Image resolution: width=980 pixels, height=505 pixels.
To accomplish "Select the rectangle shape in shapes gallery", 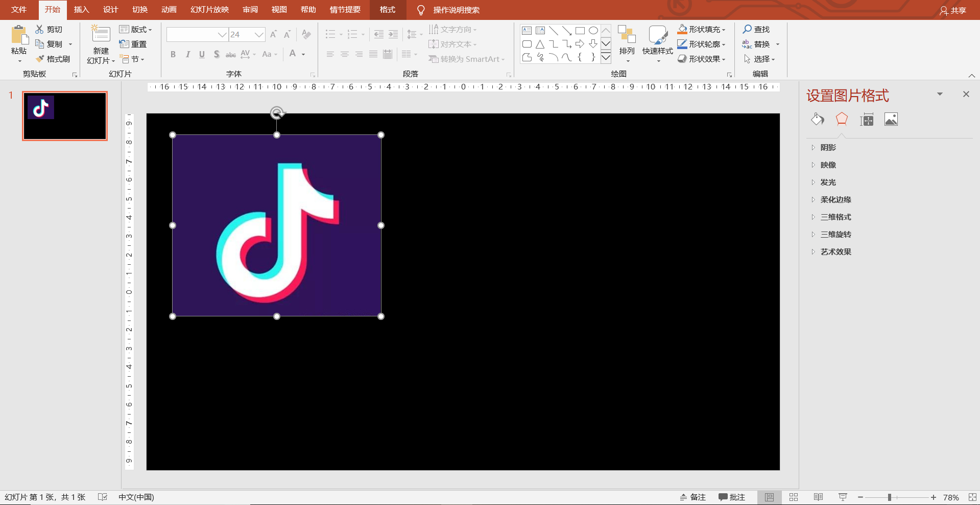I will tap(580, 31).
